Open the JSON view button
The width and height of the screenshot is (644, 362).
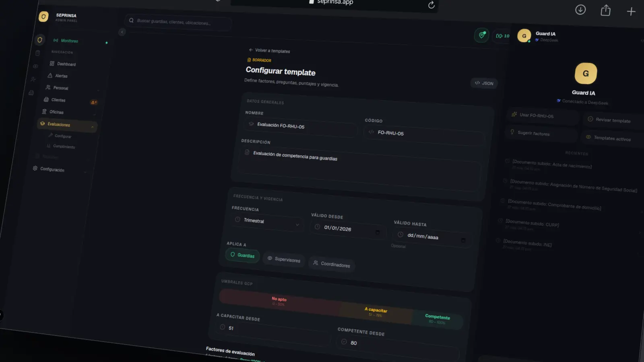[484, 83]
